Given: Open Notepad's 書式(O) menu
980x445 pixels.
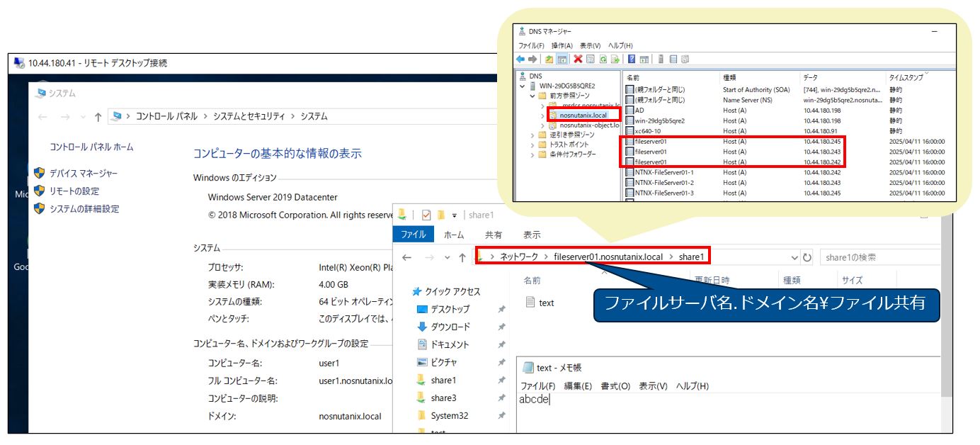Looking at the screenshot, I should [615, 386].
